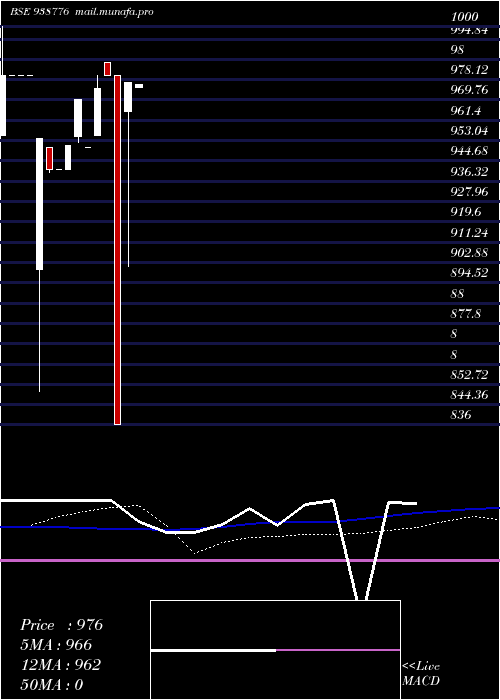The image size is (500, 700).
Task: Select the 5MA : 966 readout
Action: click(56, 645)
